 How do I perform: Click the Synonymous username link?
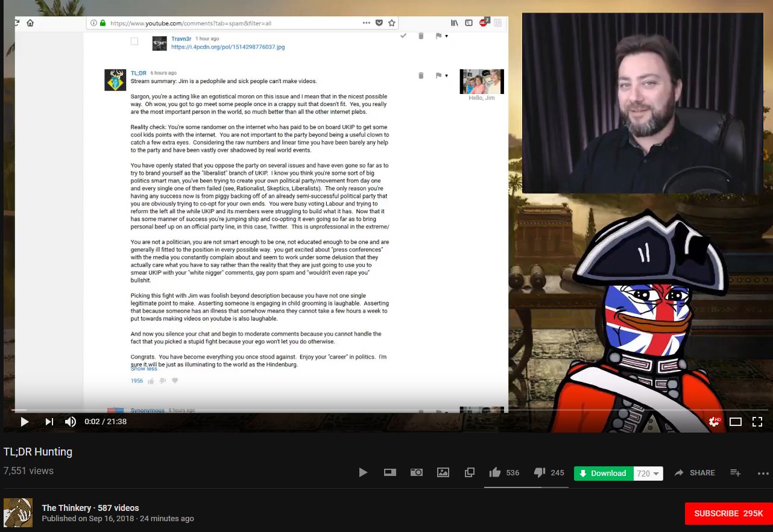pos(148,410)
